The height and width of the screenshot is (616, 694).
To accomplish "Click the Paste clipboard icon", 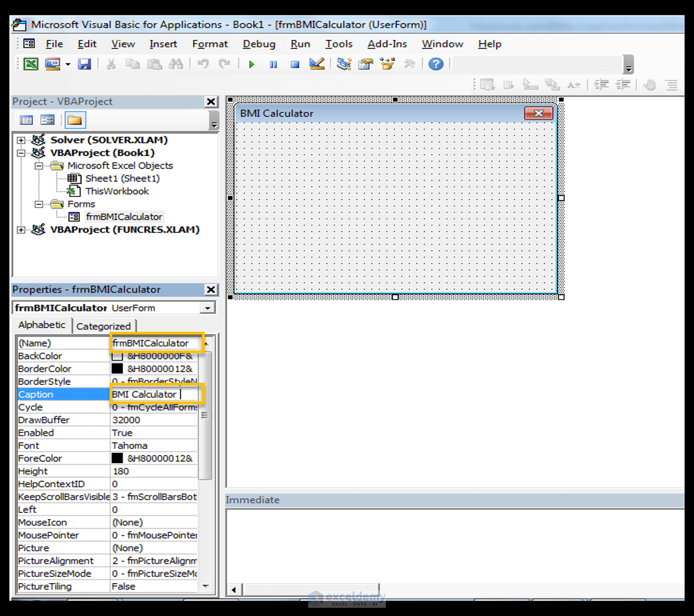I will point(155,64).
